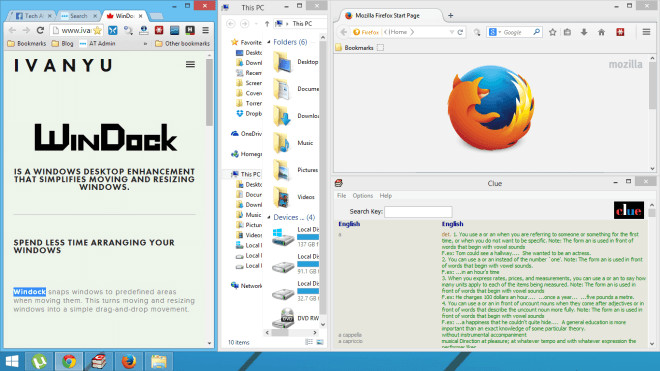Click Firefox red addon icon

tap(620, 32)
